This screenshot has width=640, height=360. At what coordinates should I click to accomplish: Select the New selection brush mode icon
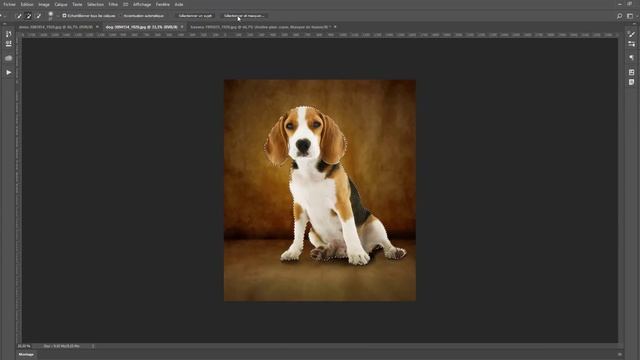coord(19,16)
